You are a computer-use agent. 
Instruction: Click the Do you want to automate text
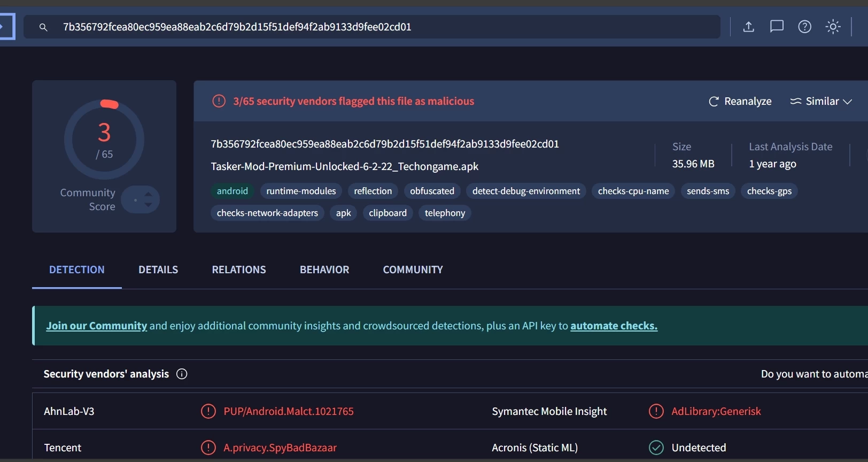pos(814,374)
